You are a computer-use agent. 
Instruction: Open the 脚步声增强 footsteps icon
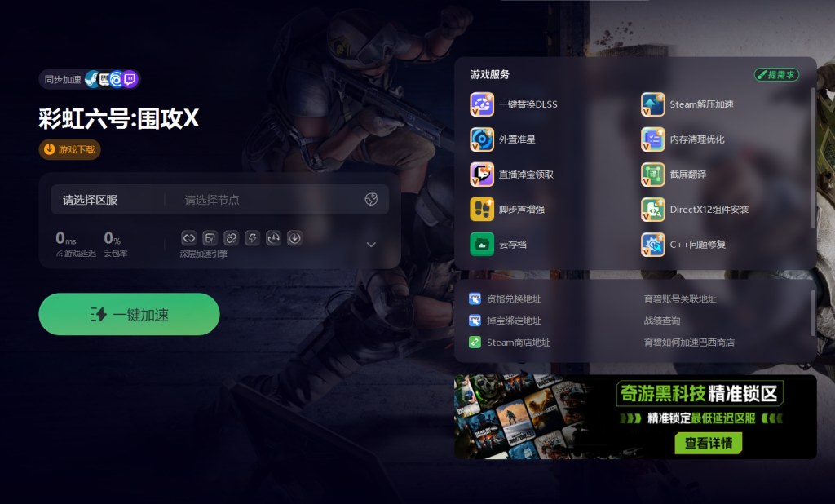point(482,210)
